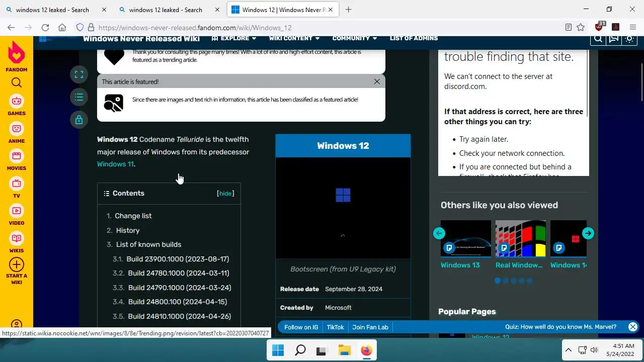The width and height of the screenshot is (644, 362).
Task: Open the Windows 12 bootscreen image
Action: click(x=343, y=208)
